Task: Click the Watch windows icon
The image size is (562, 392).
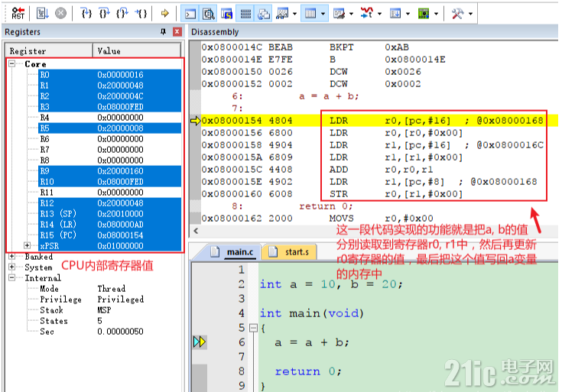Action: [x=282, y=14]
